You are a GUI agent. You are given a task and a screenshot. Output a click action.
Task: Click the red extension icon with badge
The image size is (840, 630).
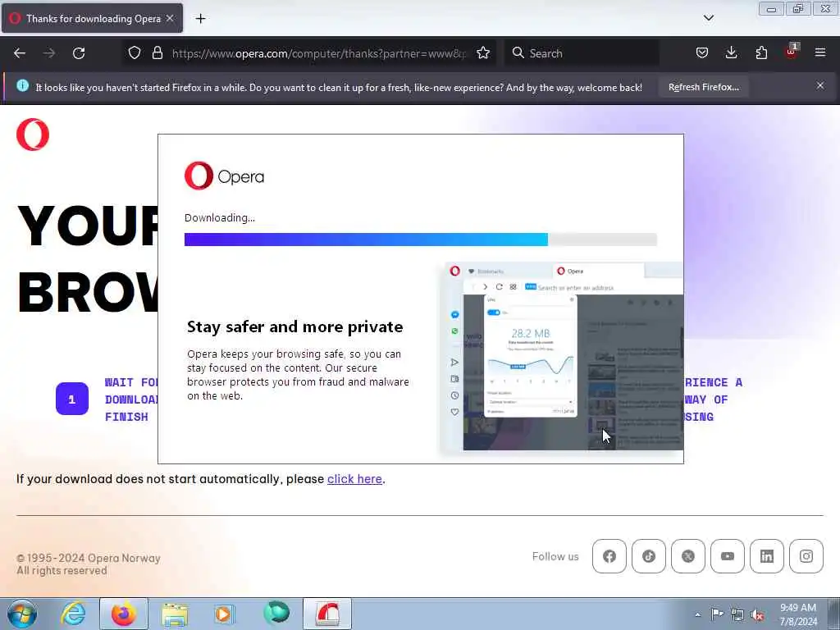click(x=792, y=52)
